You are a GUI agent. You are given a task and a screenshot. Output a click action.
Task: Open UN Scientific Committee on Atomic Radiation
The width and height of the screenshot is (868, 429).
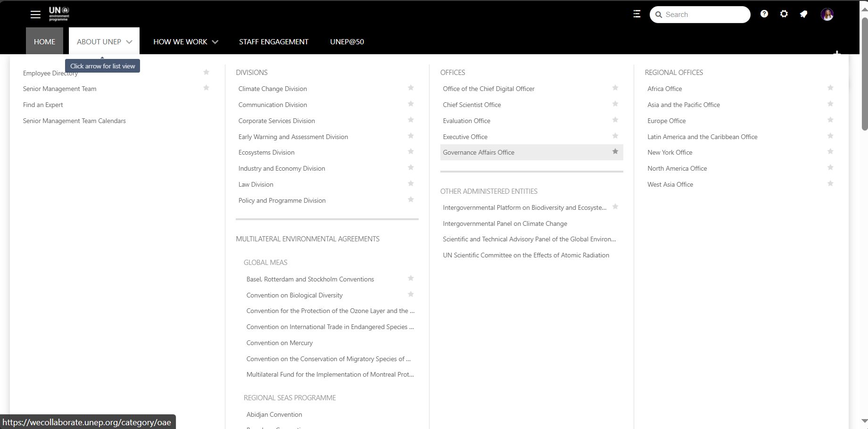coord(526,255)
